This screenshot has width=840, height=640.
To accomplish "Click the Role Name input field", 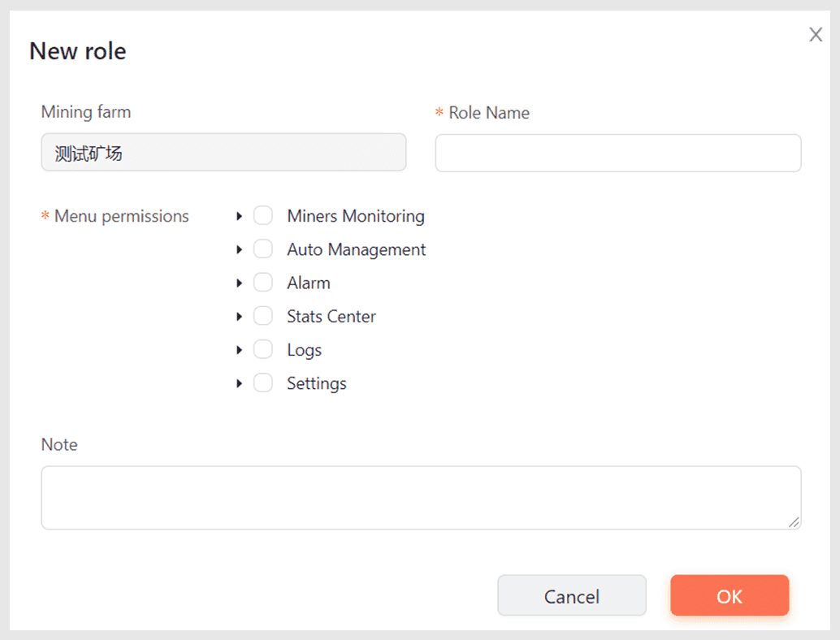I will coord(618,153).
